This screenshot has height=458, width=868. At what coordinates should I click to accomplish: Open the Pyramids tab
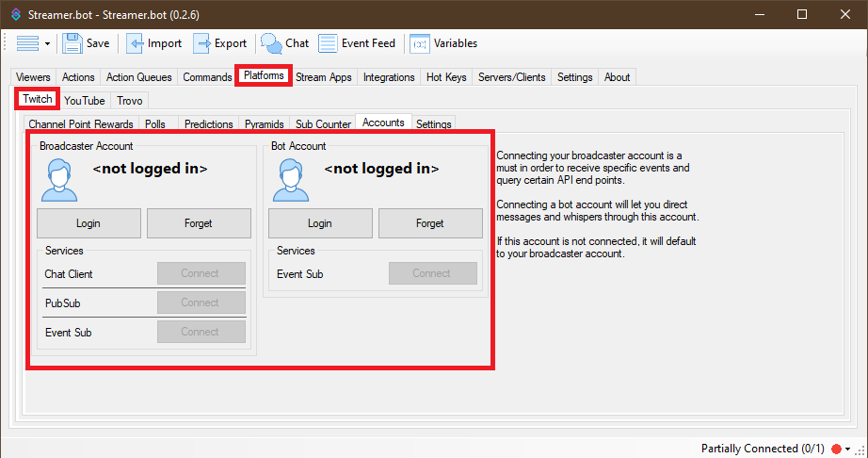pos(264,124)
